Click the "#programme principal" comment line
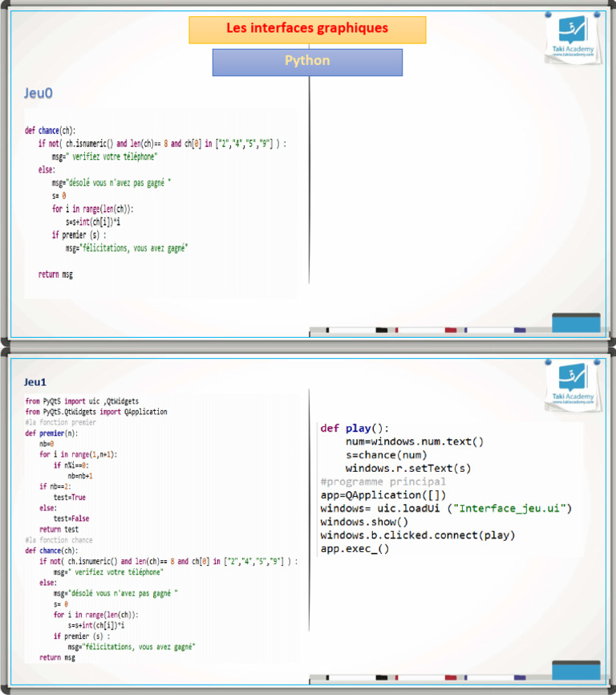616x695 pixels. (383, 482)
